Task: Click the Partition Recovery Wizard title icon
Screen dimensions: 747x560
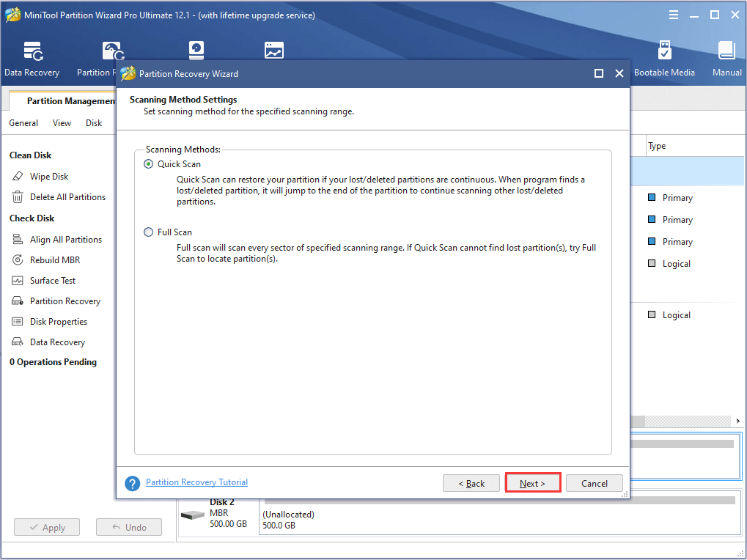Action: pos(128,73)
